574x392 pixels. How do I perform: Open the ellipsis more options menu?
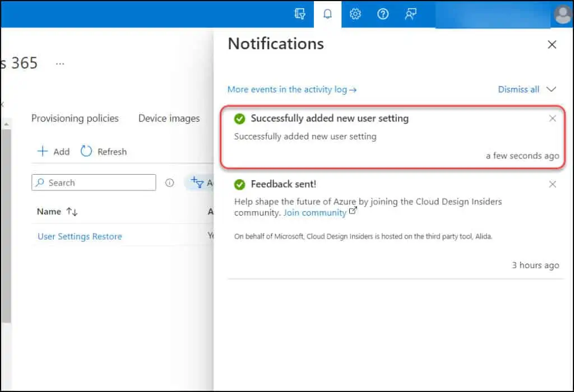click(x=60, y=64)
